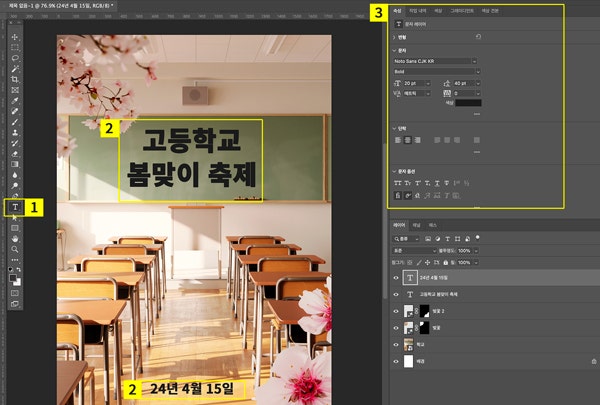Select the Rectangle shape tool

pyautogui.click(x=15, y=228)
